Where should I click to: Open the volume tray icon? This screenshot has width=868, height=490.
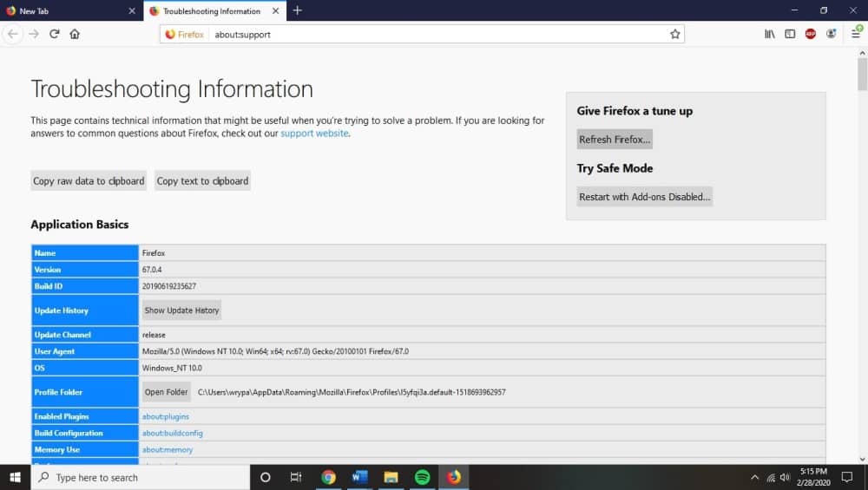tap(785, 477)
